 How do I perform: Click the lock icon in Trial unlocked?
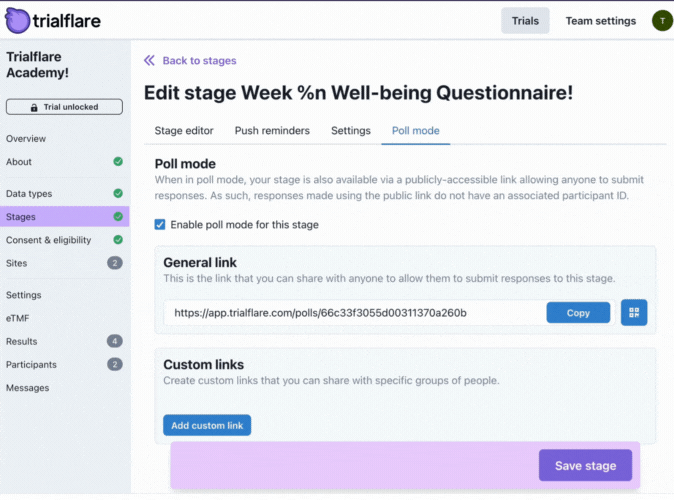34,107
